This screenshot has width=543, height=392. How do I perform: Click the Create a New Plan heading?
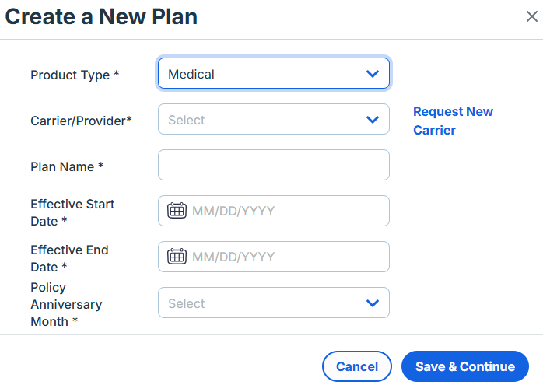(x=101, y=16)
